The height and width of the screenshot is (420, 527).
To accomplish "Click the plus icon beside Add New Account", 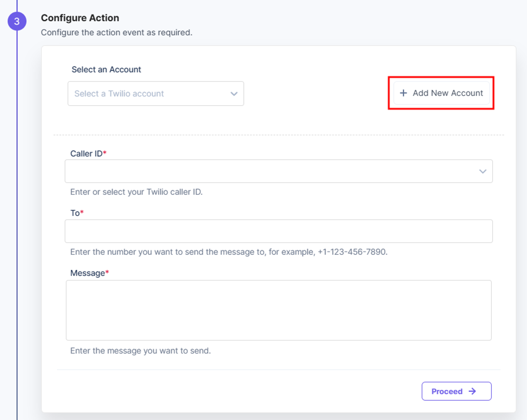I will click(403, 93).
